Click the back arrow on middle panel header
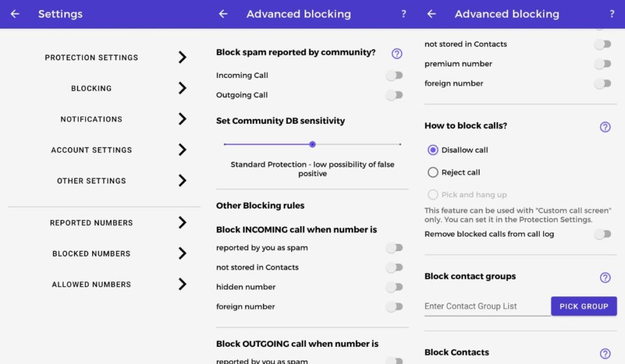This screenshot has width=625, height=364. click(225, 13)
